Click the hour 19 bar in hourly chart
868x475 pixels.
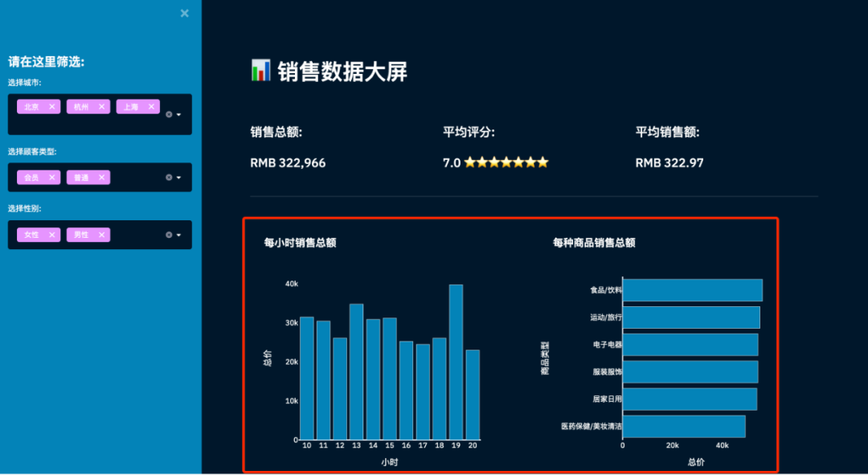pyautogui.click(x=456, y=362)
